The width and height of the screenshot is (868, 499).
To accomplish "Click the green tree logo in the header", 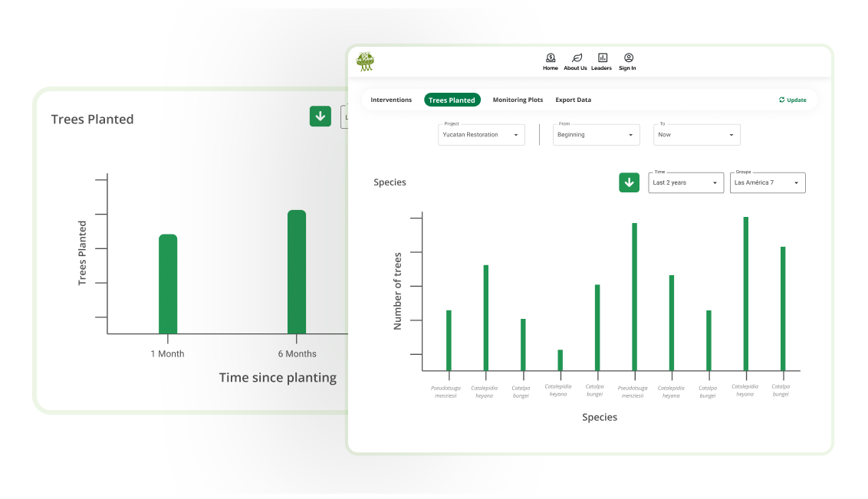I will point(365,61).
